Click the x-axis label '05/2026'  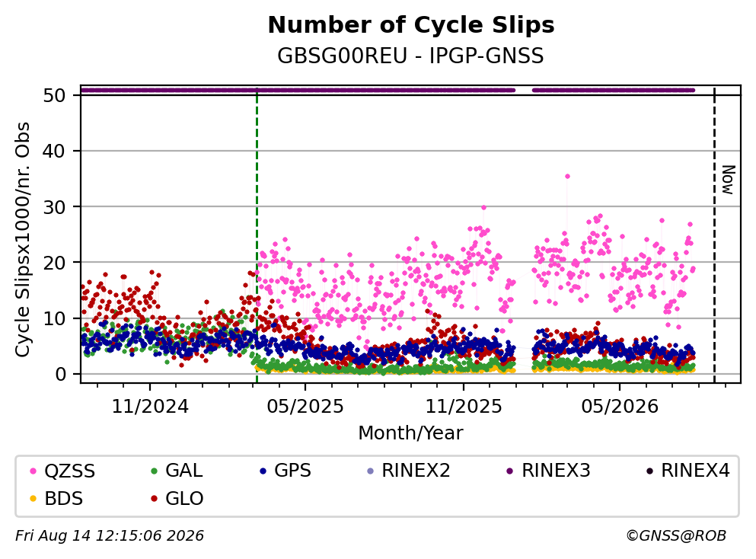(620, 407)
